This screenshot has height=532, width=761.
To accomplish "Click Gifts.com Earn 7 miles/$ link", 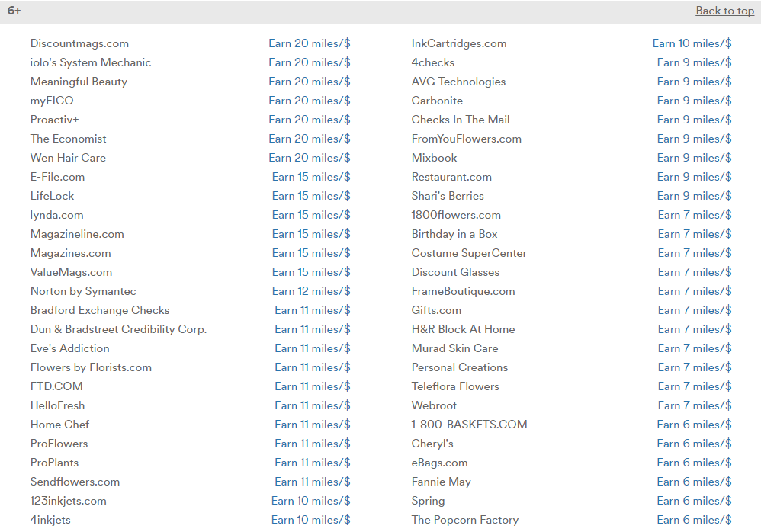I will point(695,310).
